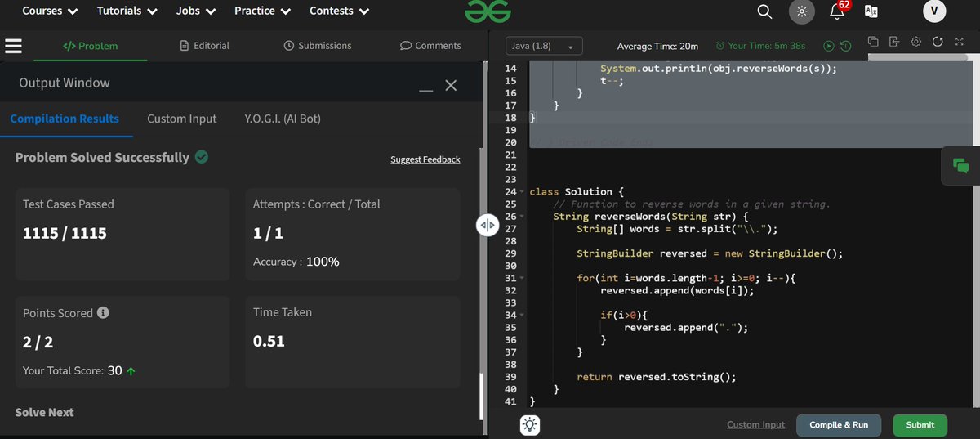The height and width of the screenshot is (439, 980).
Task: Click the green Submit button
Action: tap(920, 425)
